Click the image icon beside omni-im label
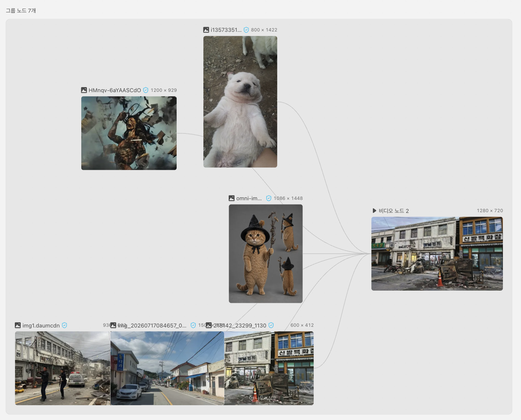521x420 pixels. [x=232, y=198]
